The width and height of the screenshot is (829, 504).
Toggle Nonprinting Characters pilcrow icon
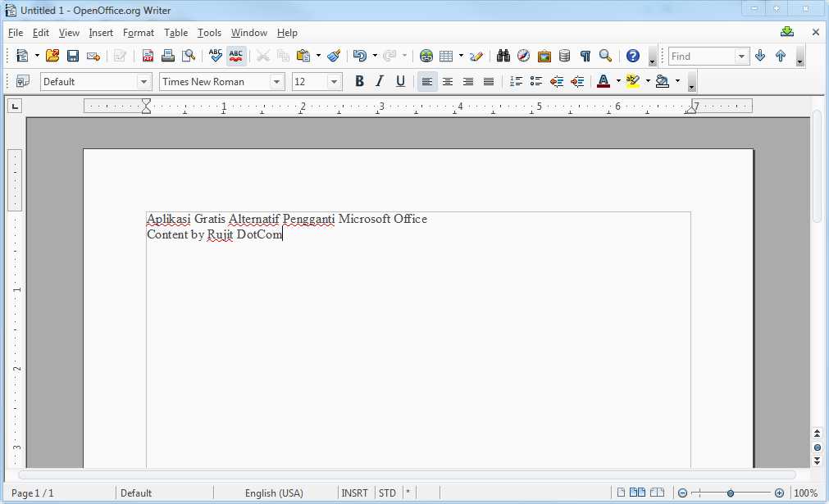585,56
